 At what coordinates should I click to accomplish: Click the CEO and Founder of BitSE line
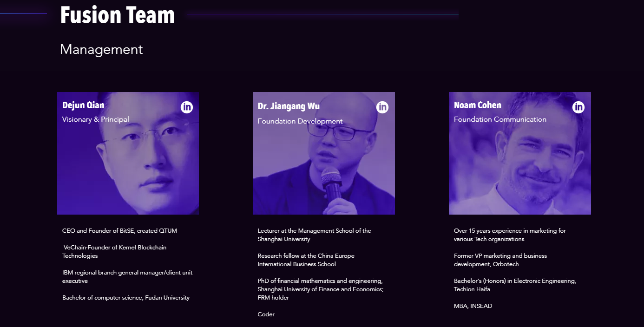click(x=119, y=230)
